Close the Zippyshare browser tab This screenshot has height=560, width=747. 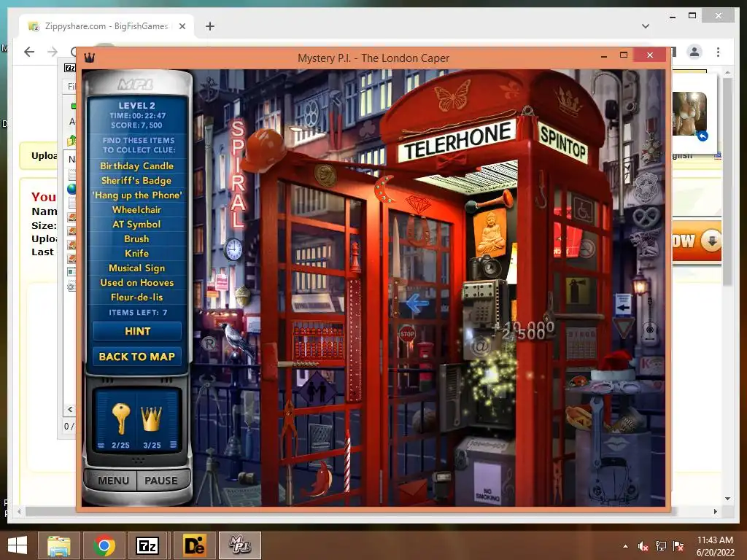pyautogui.click(x=182, y=26)
